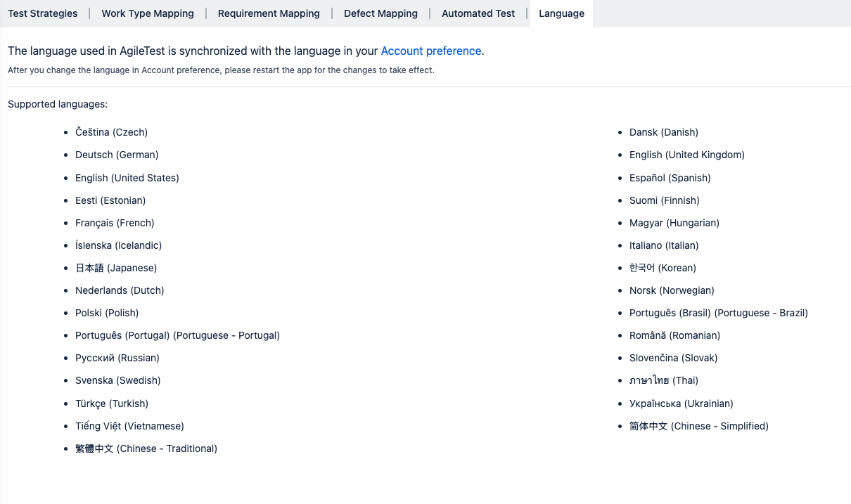This screenshot has width=851, height=504.
Task: Click the Language tab
Action: tap(561, 13)
